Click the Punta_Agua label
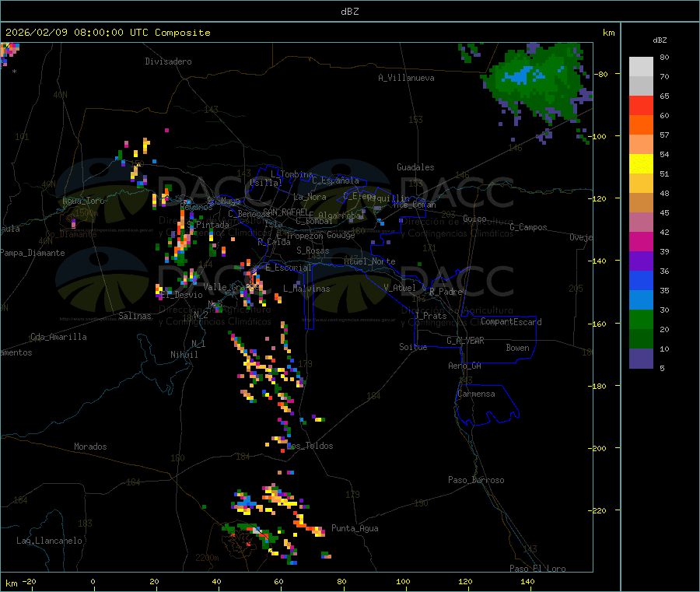700x592 pixels. [355, 528]
